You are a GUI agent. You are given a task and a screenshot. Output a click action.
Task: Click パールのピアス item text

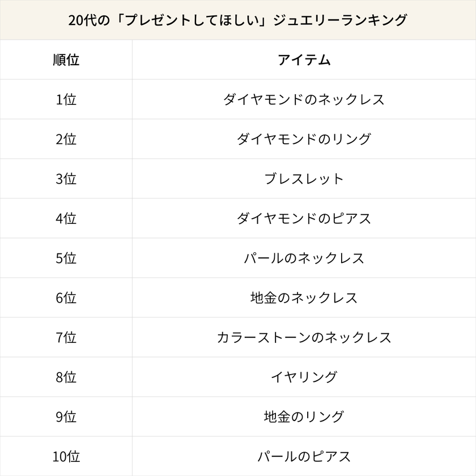(x=304, y=457)
